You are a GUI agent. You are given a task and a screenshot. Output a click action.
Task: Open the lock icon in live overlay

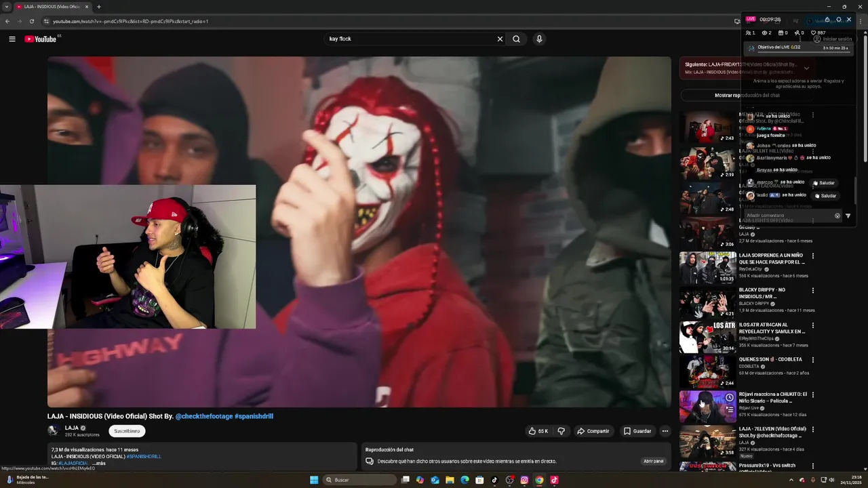(x=827, y=20)
